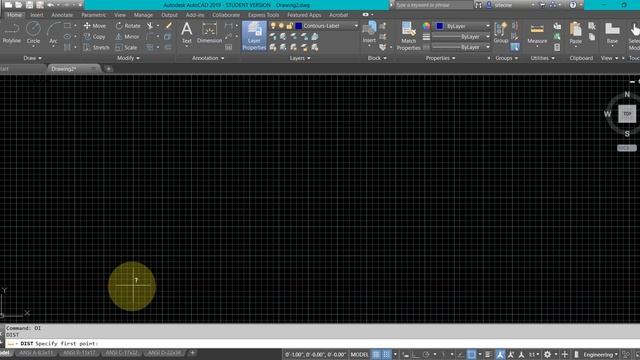Click the Insert block tool
Viewport: 640px width, 360px height.
click(x=369, y=32)
